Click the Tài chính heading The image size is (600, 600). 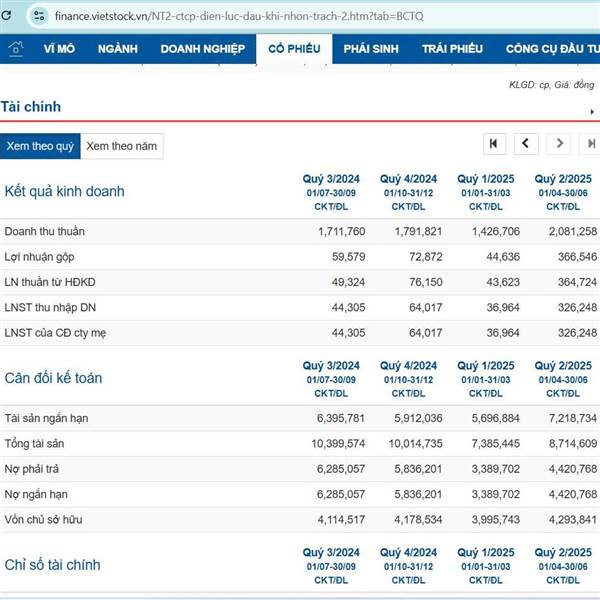(31, 106)
